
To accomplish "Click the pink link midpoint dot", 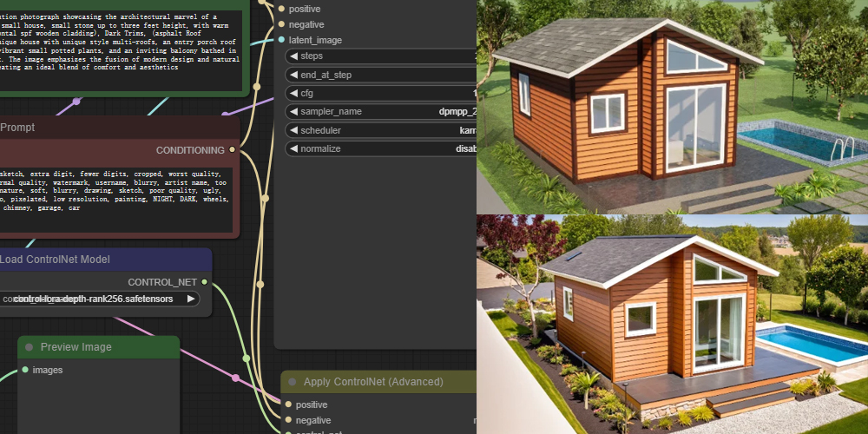I will point(235,378).
